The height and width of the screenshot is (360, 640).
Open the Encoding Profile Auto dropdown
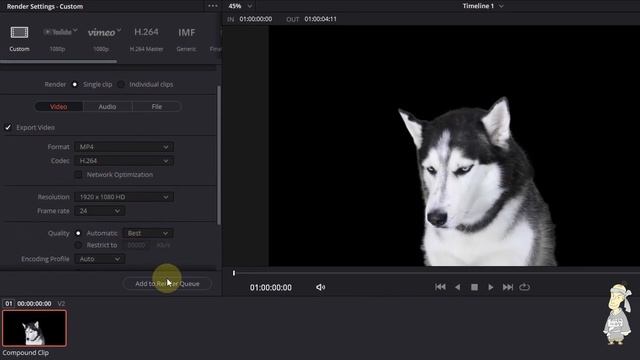point(100,259)
